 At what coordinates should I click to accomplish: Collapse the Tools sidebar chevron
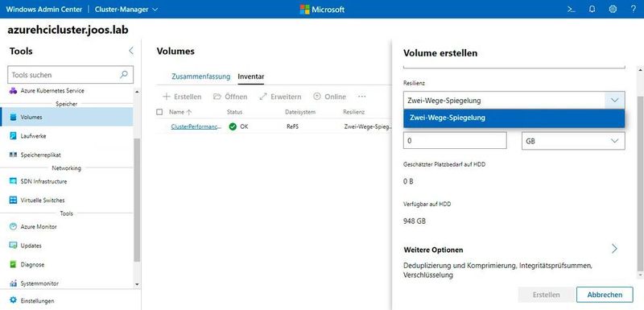131,51
